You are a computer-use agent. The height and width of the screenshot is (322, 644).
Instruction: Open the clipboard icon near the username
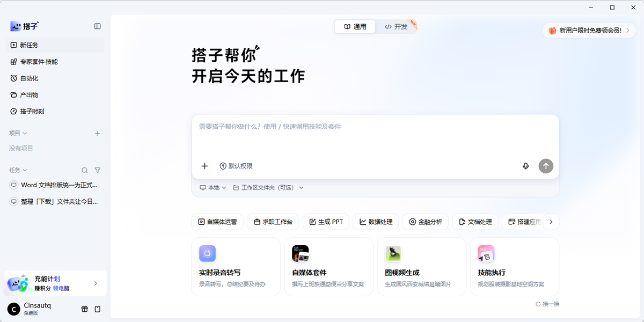coord(97,309)
